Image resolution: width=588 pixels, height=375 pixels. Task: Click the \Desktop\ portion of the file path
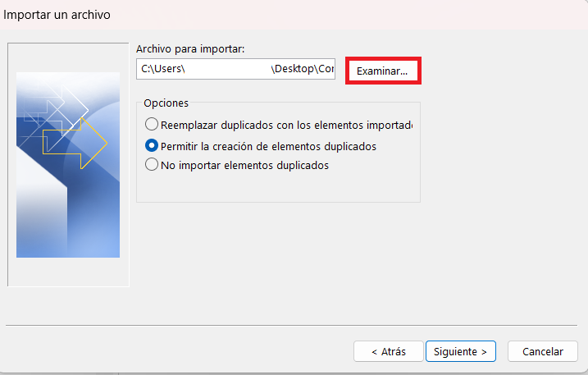point(294,70)
